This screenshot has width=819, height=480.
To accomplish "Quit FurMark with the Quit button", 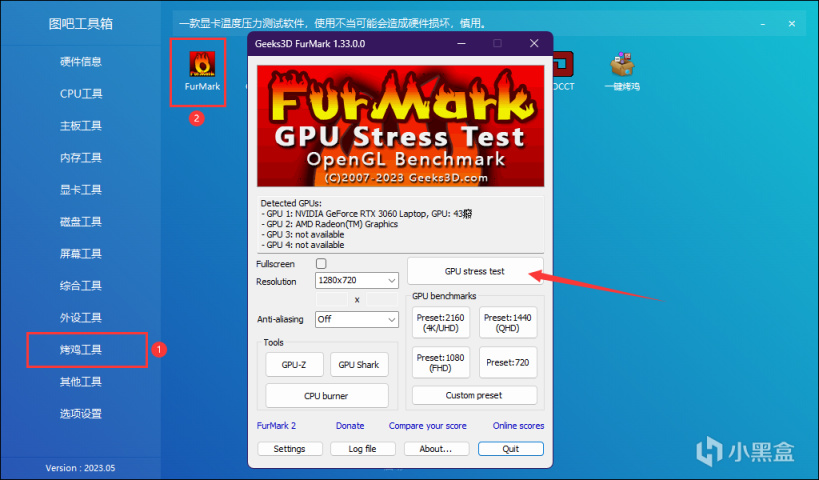I will coord(511,449).
